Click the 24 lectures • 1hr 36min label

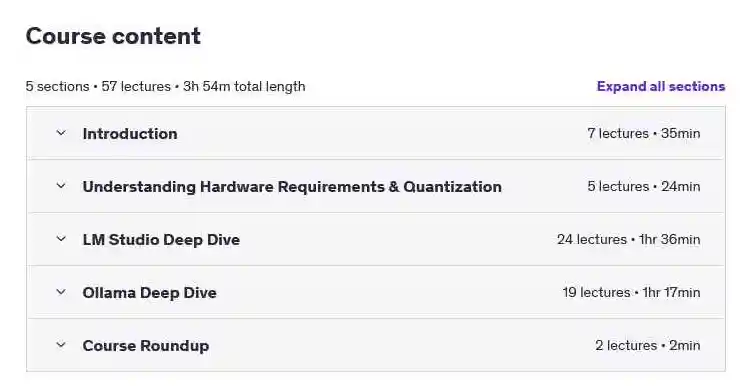(x=628, y=239)
